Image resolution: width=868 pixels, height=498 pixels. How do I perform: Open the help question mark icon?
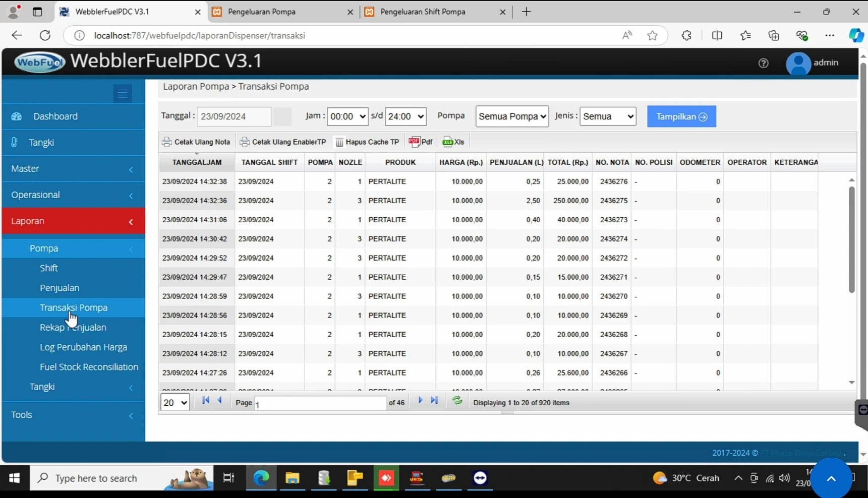coord(763,63)
